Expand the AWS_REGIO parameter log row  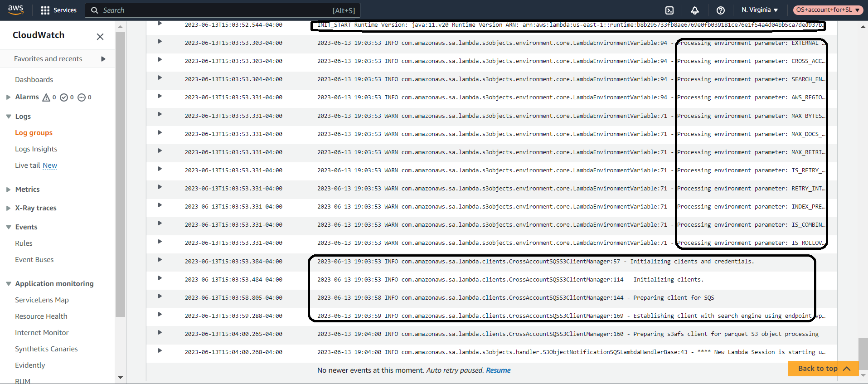tap(160, 96)
